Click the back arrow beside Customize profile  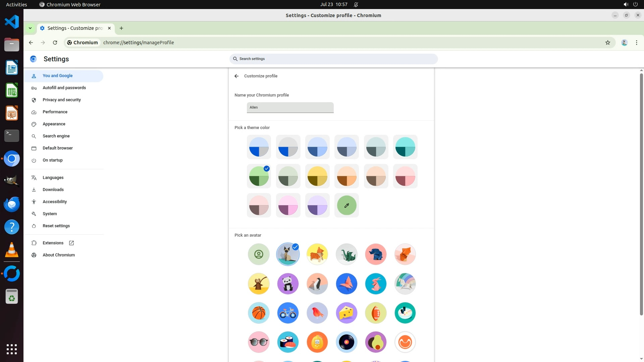236,76
